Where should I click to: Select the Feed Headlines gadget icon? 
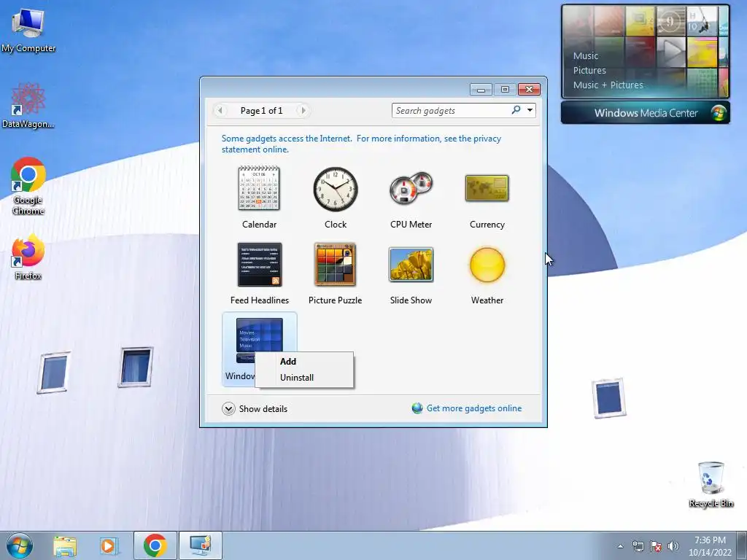pos(260,265)
